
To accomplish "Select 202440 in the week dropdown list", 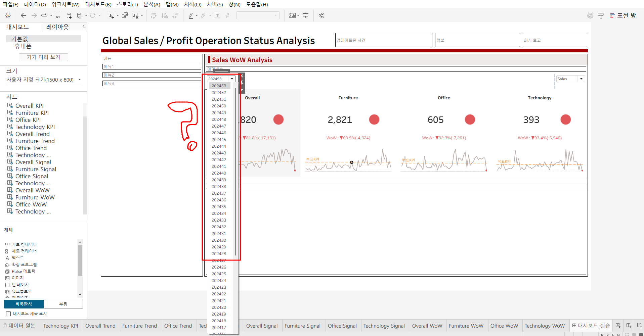I will point(219,173).
